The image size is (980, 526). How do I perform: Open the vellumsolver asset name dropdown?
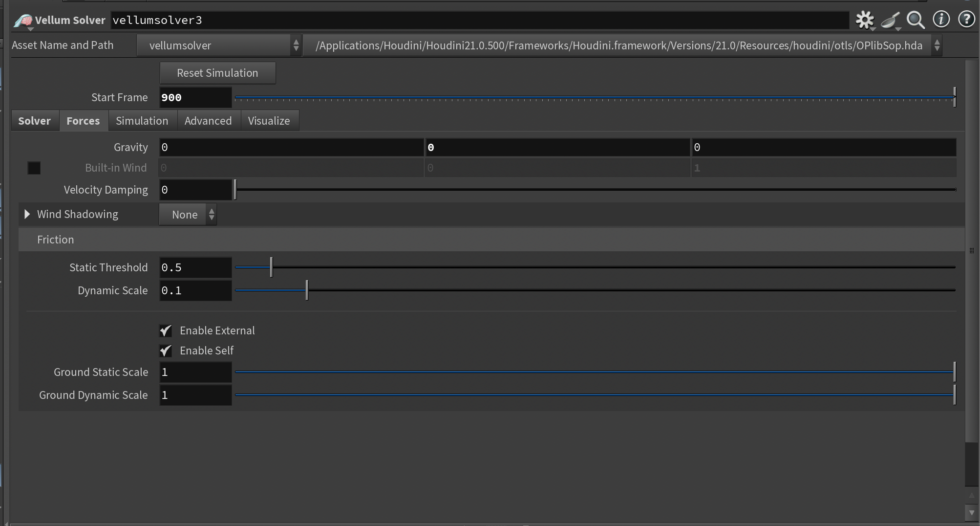point(218,45)
